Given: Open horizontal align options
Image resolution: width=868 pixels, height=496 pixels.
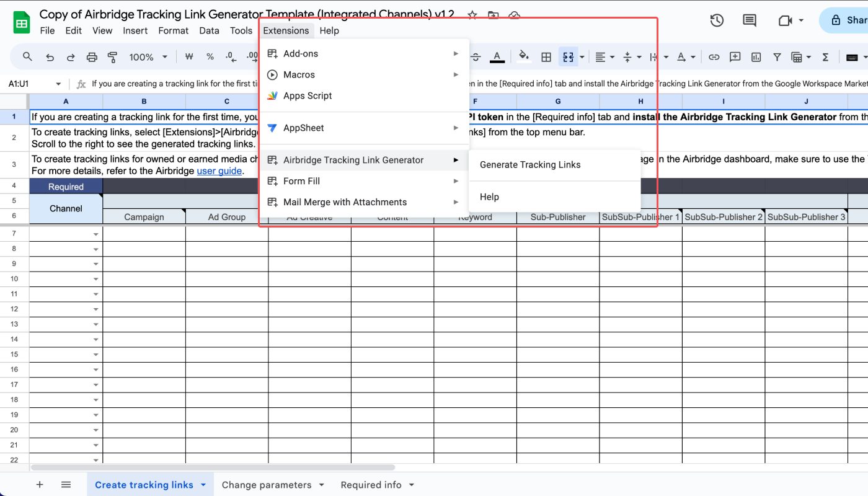Looking at the screenshot, I should point(604,57).
